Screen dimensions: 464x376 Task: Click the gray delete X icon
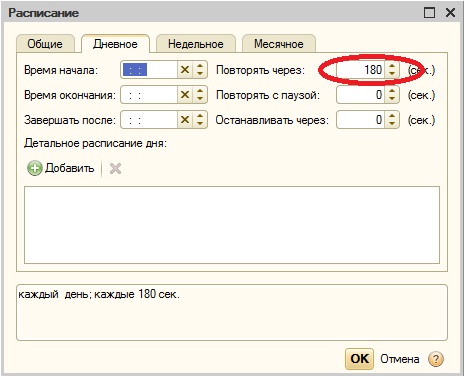point(115,168)
